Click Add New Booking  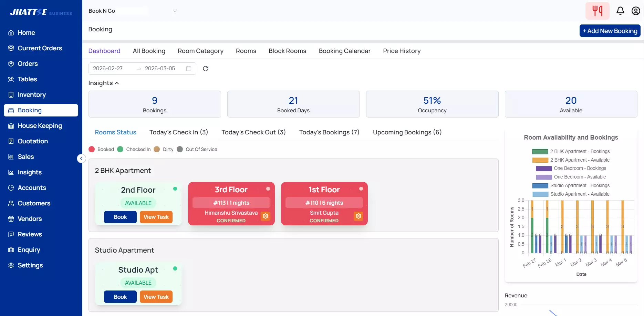610,31
